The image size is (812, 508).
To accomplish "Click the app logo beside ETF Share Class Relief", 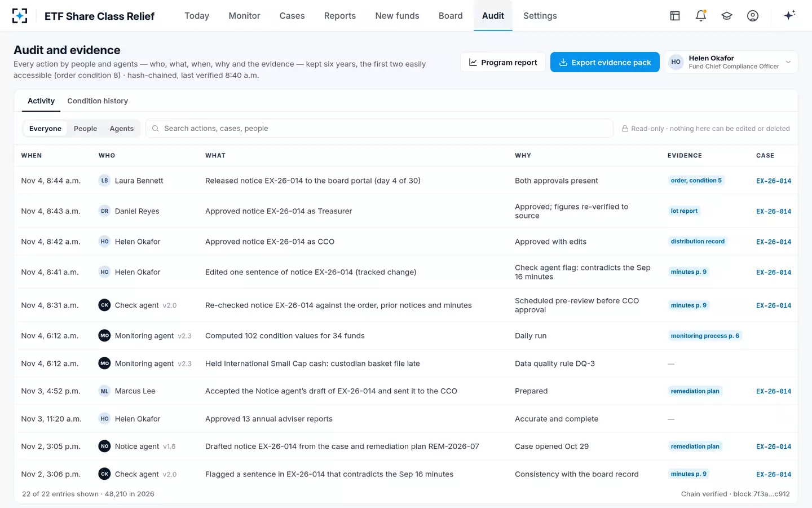I will click(20, 16).
